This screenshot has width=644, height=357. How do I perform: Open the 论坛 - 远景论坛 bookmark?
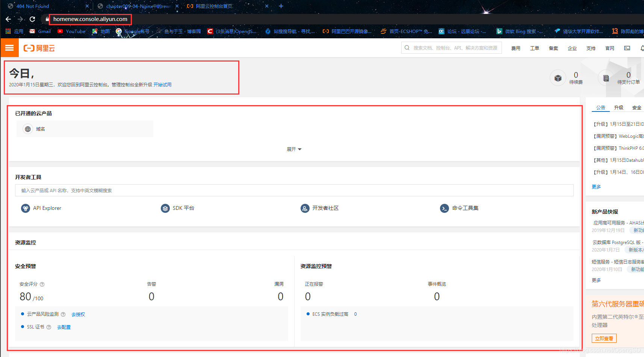pos(463,31)
